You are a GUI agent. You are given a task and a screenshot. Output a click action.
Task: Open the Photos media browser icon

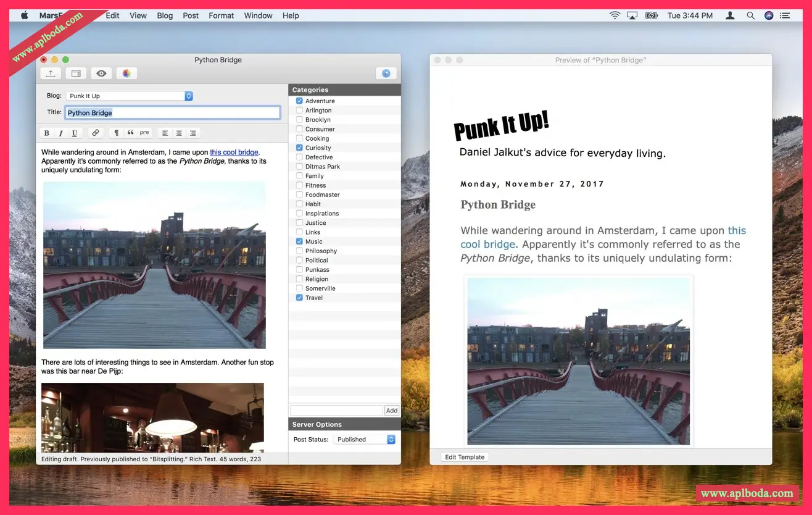point(126,73)
